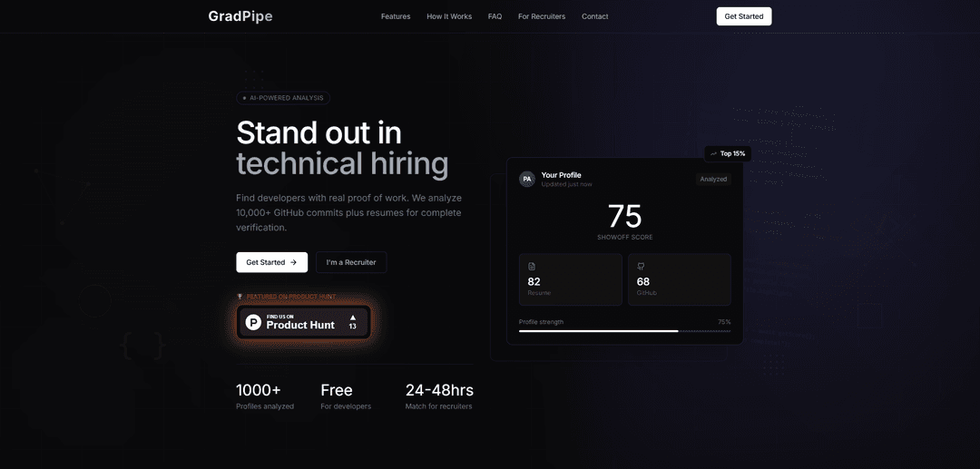This screenshot has height=469, width=980.
Task: Click the Product Hunt P logo icon
Action: point(253,322)
